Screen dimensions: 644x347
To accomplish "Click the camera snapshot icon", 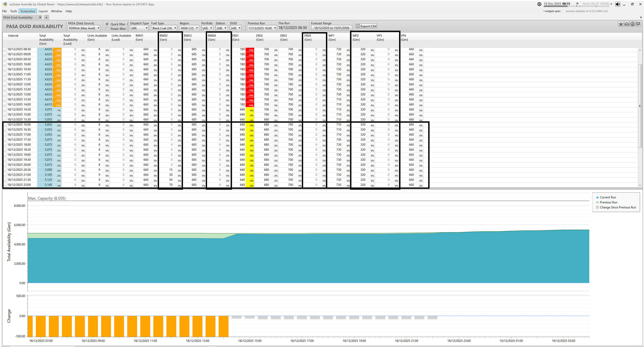I will pos(627,24).
